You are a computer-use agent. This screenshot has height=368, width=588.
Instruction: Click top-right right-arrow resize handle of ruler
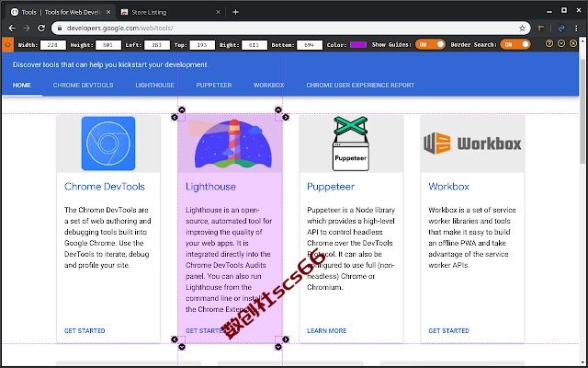286,117
